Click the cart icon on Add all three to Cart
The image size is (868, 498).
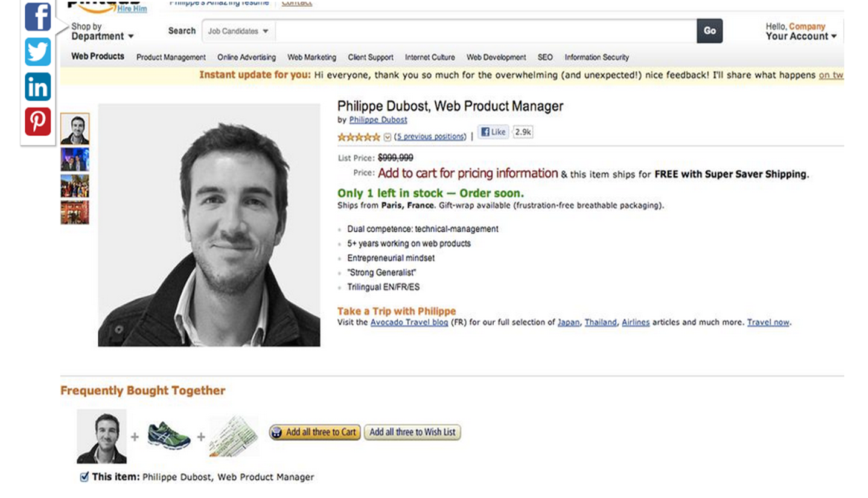277,432
